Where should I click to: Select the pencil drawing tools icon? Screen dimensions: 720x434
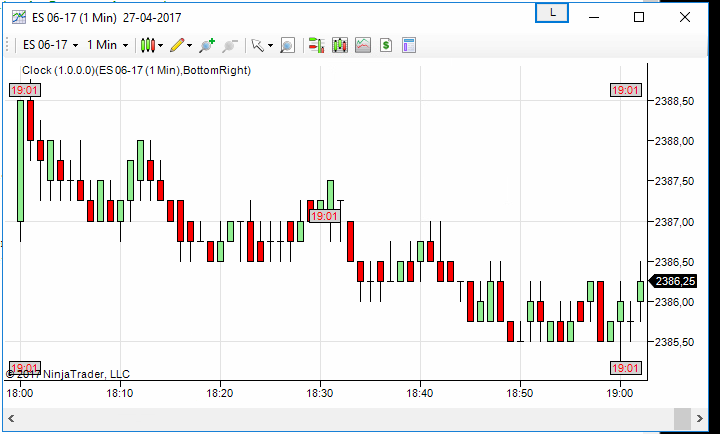click(x=177, y=45)
